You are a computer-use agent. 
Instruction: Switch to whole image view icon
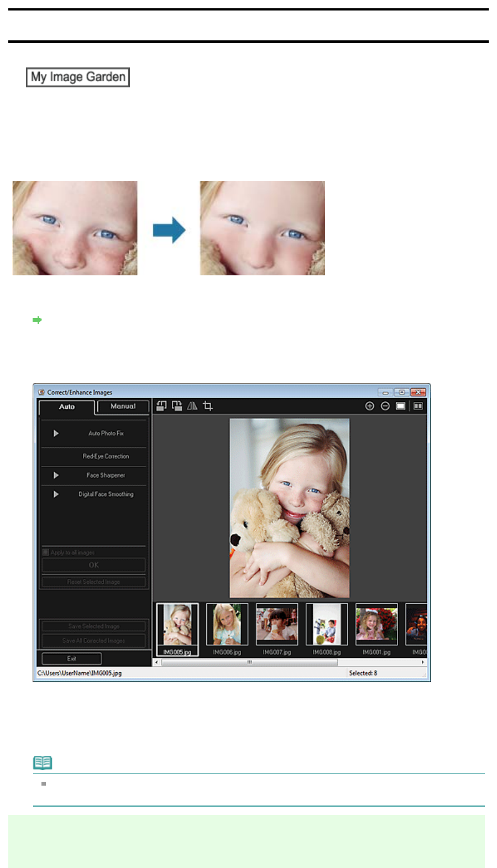click(x=401, y=406)
